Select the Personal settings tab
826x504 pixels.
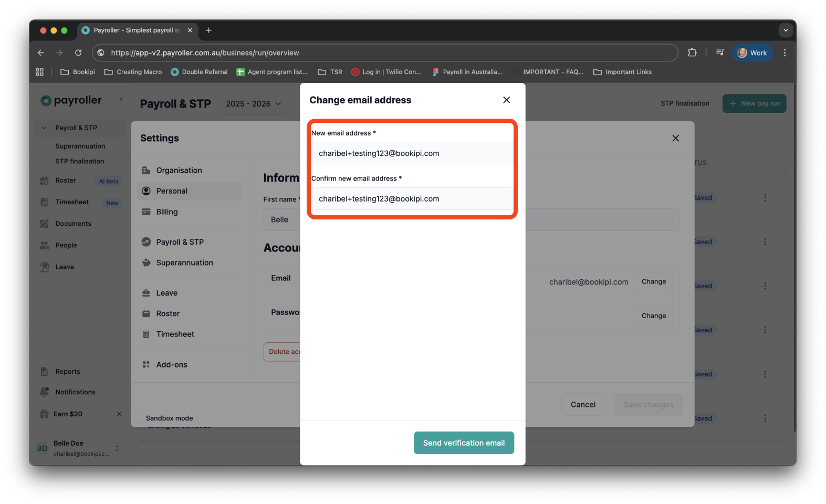click(190, 191)
